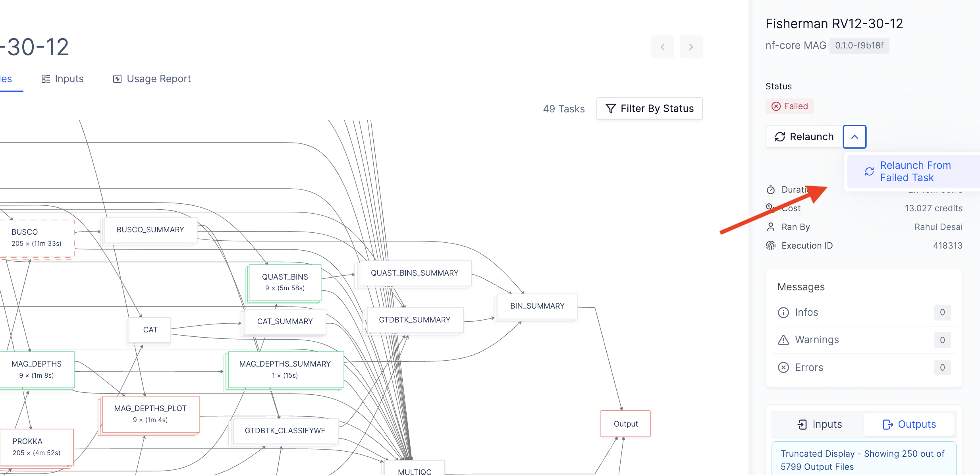The width and height of the screenshot is (980, 475).
Task: Click the 13.027 credits cost value
Action: (934, 208)
